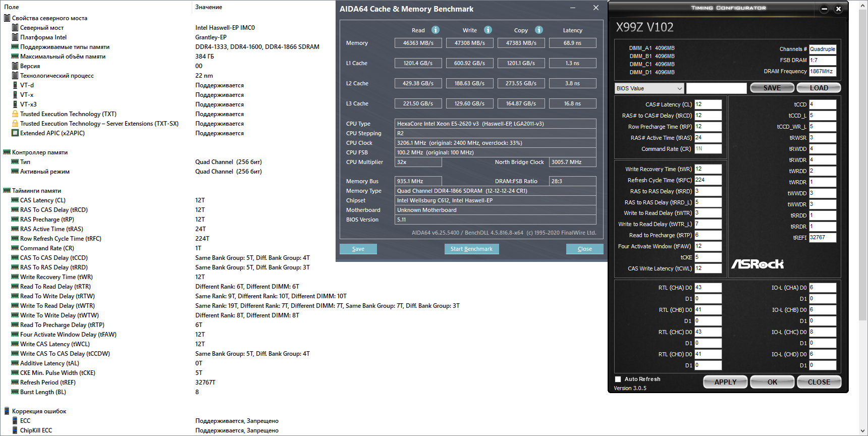
Task: Click the APPLY button in Timing Configurator
Action: point(726,382)
